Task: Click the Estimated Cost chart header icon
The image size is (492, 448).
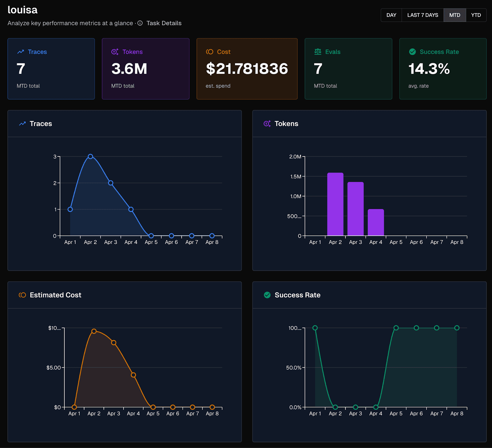Action: pos(22,295)
